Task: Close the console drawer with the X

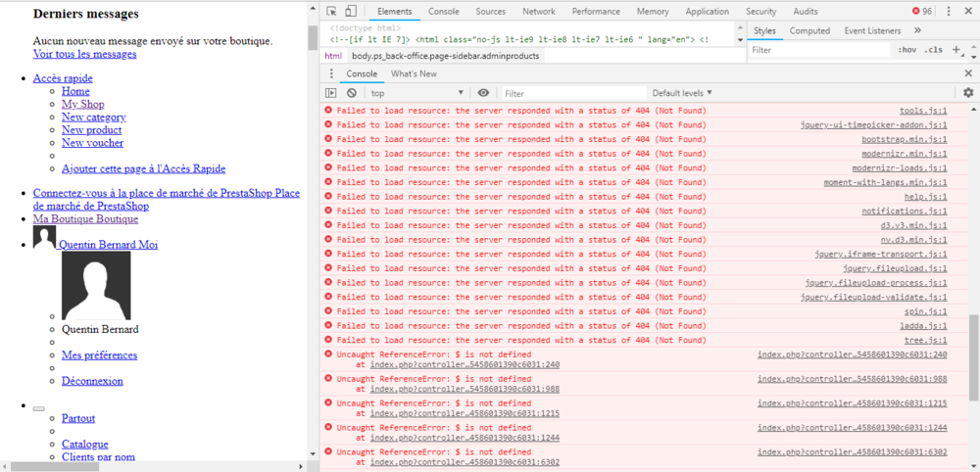Action: pyautogui.click(x=968, y=73)
